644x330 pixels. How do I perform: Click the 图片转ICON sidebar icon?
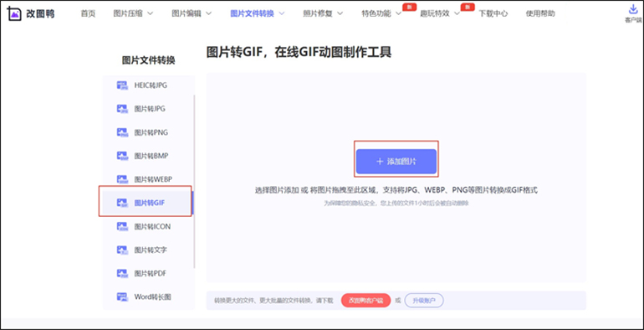[122, 226]
